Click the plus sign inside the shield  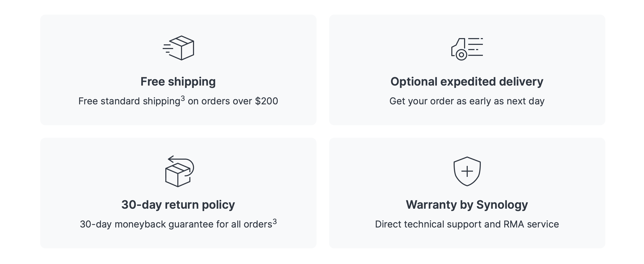pos(467,171)
